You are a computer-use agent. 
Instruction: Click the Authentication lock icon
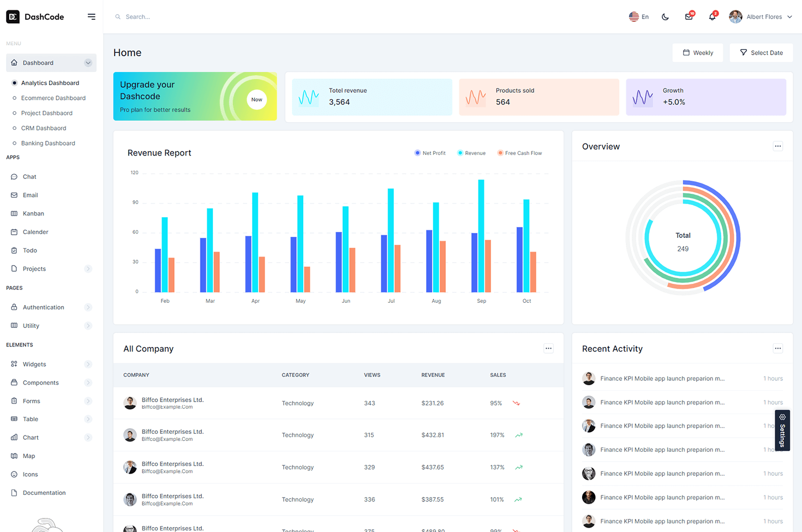click(14, 307)
